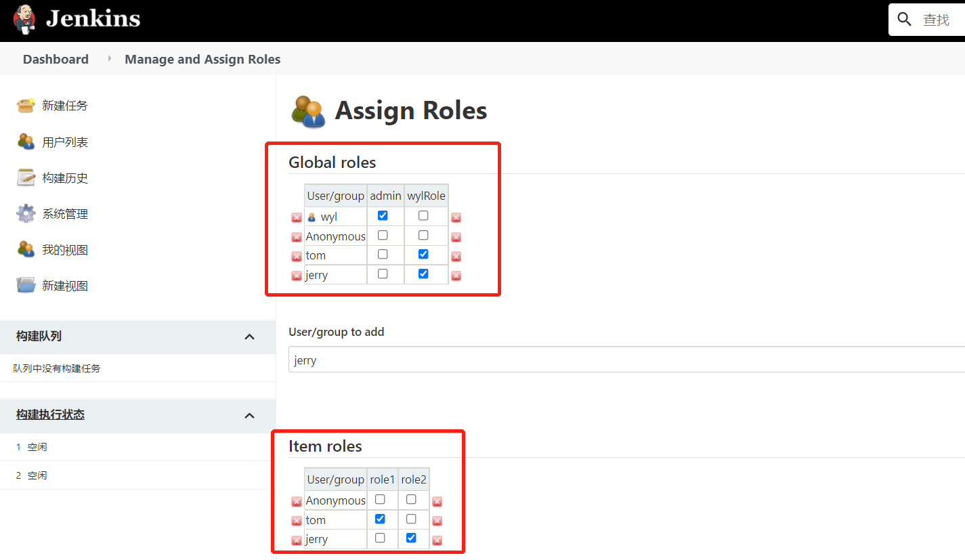Check the admin role for jerry
965x560 pixels.
coord(383,274)
